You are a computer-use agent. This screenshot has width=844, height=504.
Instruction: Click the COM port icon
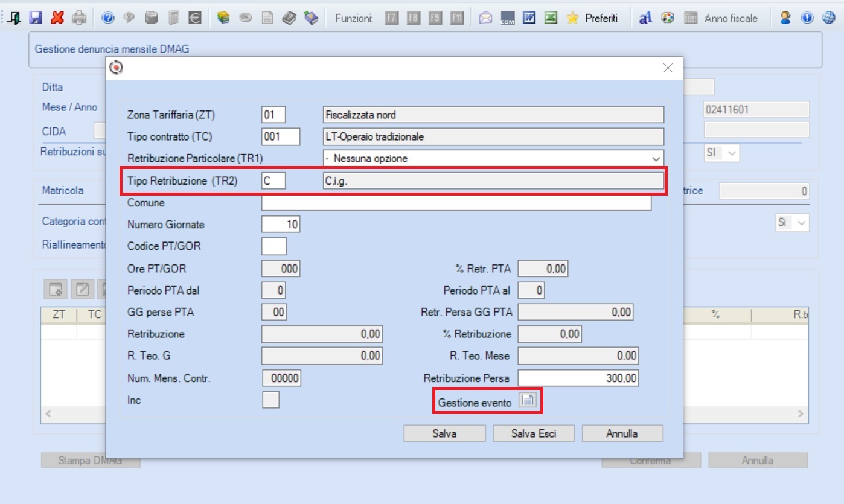(507, 18)
